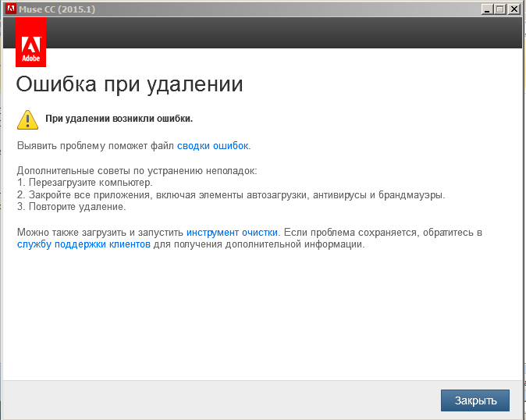Open the инструмент очистки link

(x=232, y=232)
